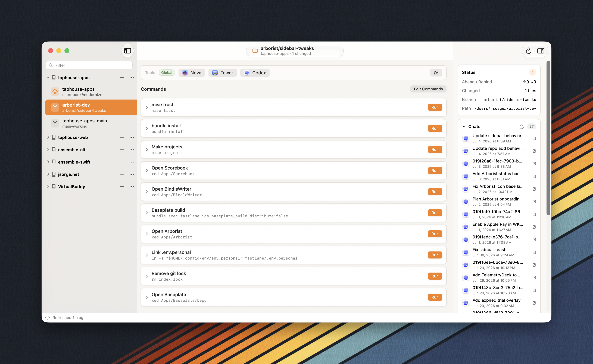
Task: Click the arborist/sidebar-tweaks title pill
Action: point(295,51)
